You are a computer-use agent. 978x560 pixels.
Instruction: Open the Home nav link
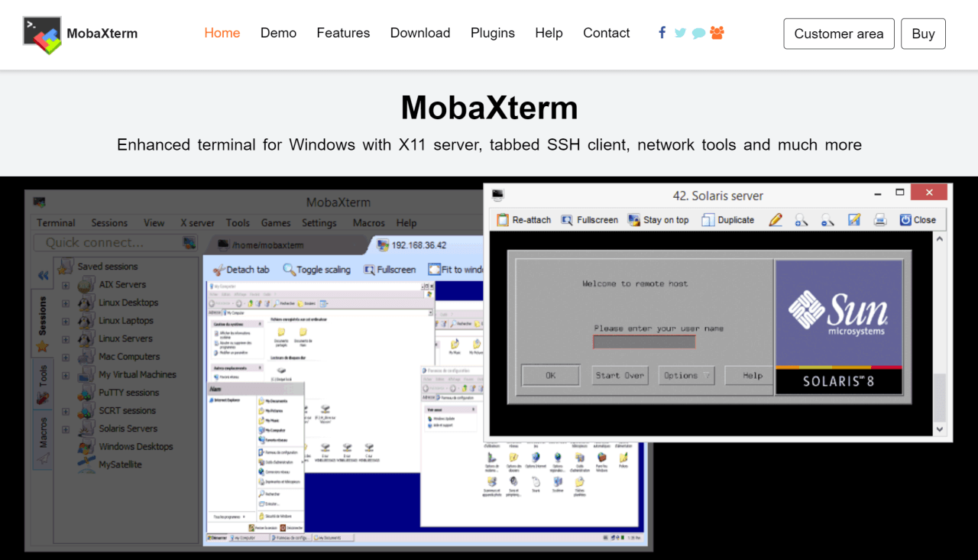point(222,33)
